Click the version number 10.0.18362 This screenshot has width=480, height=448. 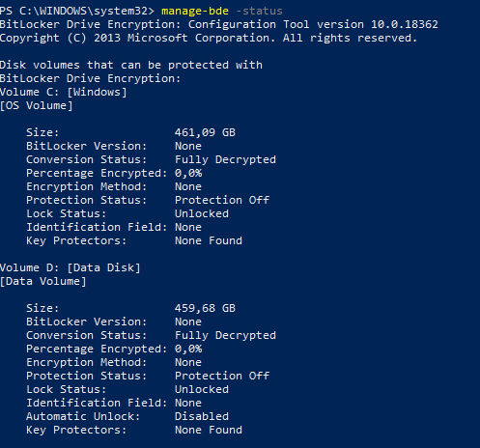[405, 24]
